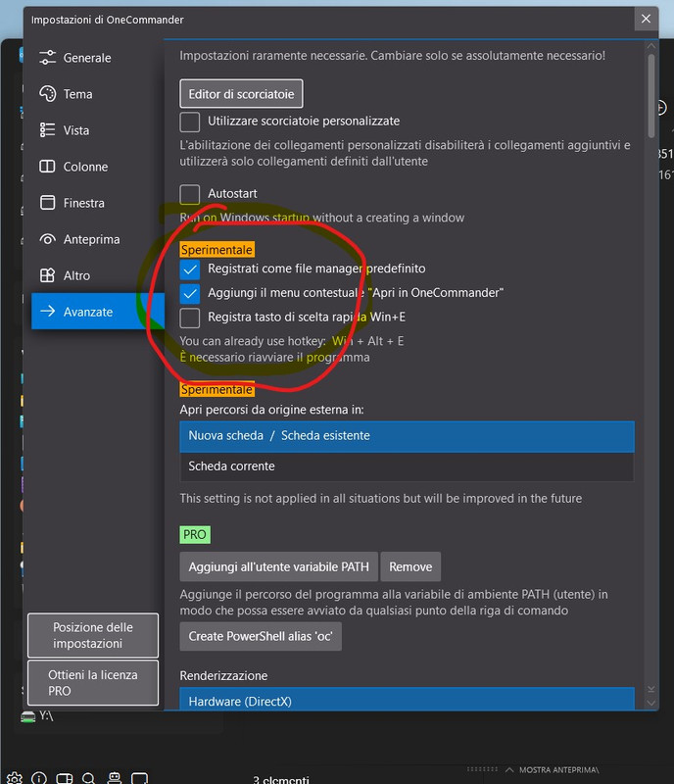The image size is (674, 784).
Task: Click the settings gear icon in main window
Action: (x=15, y=778)
